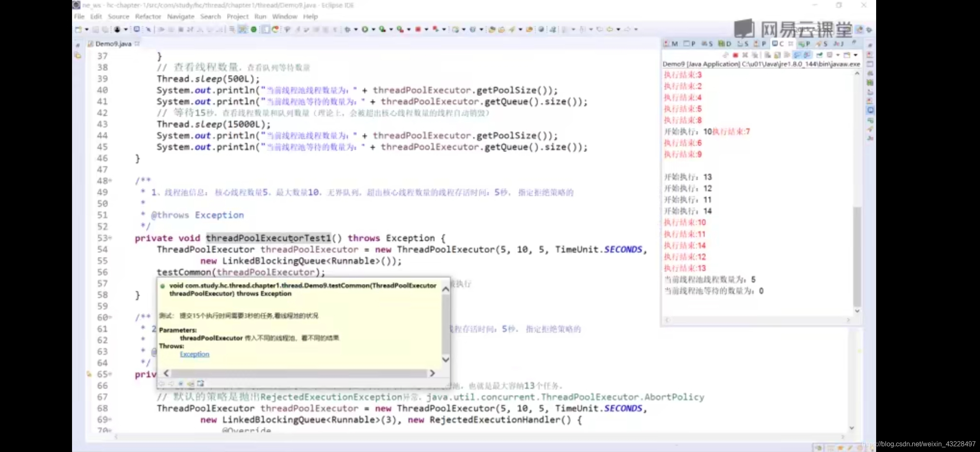This screenshot has height=452, width=980.
Task: Click the editor vertical scroll down arrow
Action: coord(851,428)
